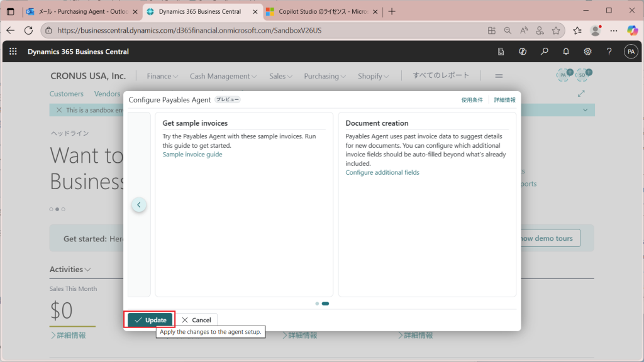Open the Sample invoice guide link
644x362 pixels.
click(x=192, y=155)
